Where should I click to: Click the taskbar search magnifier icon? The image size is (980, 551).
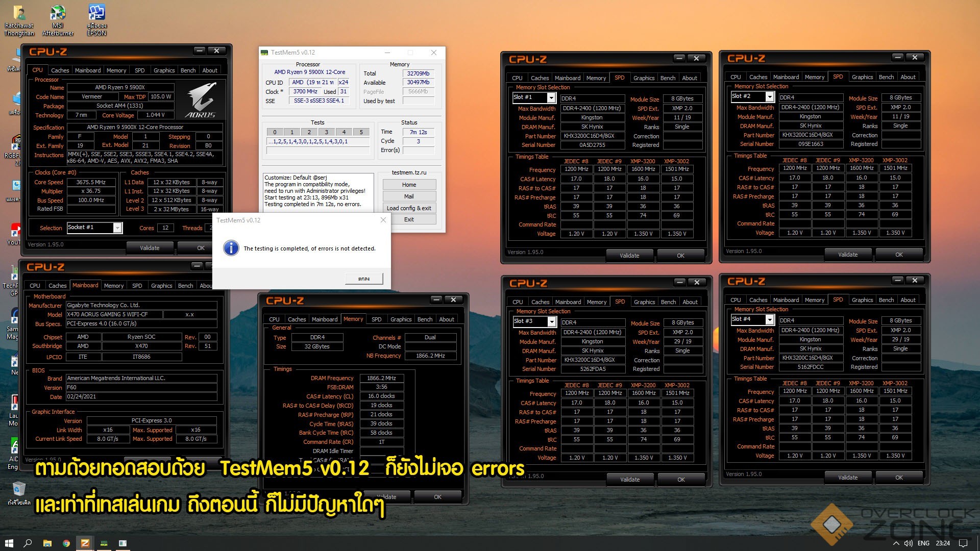coord(28,543)
